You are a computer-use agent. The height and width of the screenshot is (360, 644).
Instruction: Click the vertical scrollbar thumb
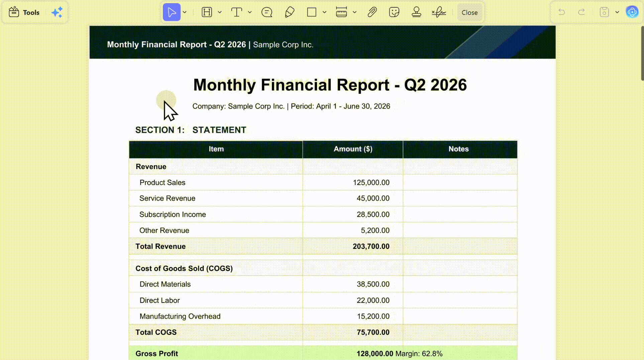642,53
